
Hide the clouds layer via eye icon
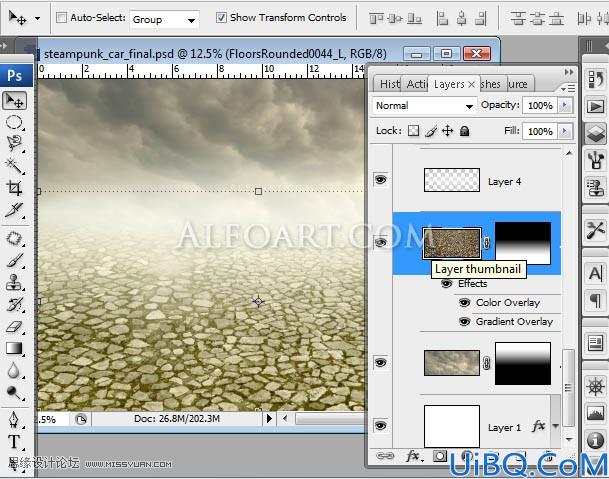coord(381,362)
